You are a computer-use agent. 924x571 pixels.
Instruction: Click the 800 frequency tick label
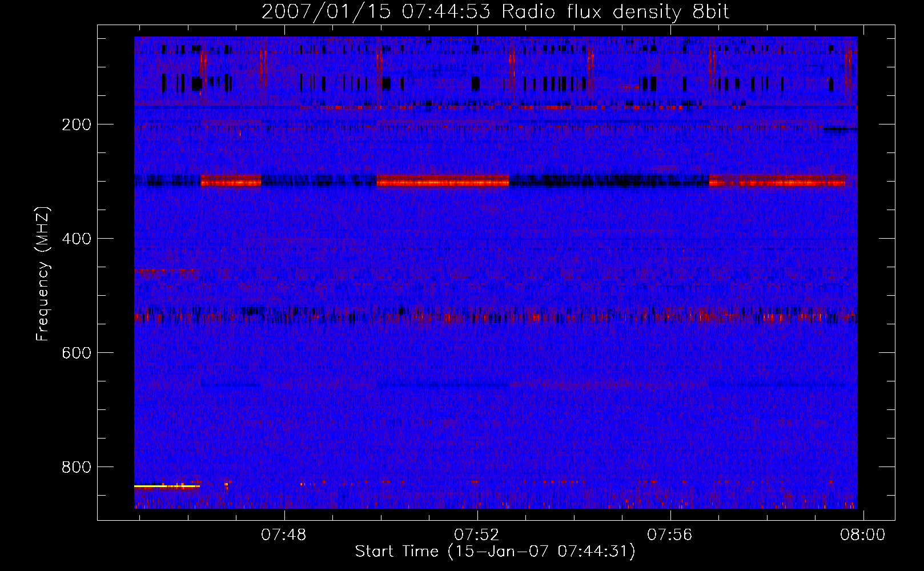[x=77, y=467]
